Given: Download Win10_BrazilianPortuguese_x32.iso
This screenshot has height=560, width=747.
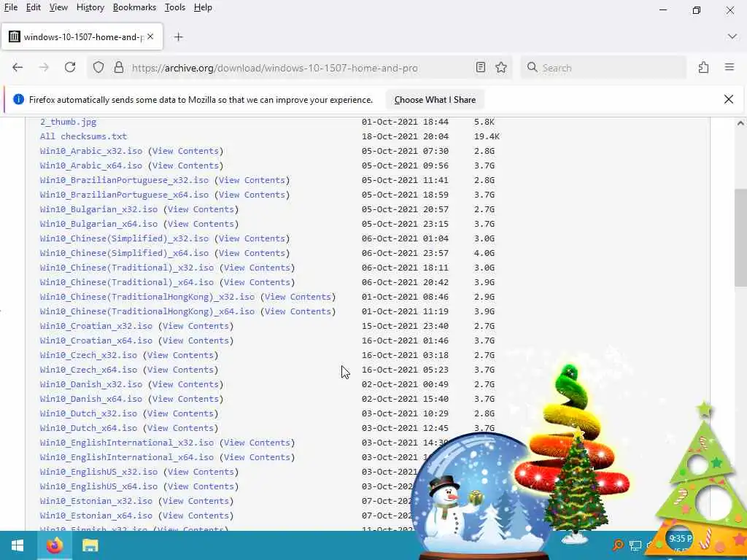Looking at the screenshot, I should click(124, 180).
